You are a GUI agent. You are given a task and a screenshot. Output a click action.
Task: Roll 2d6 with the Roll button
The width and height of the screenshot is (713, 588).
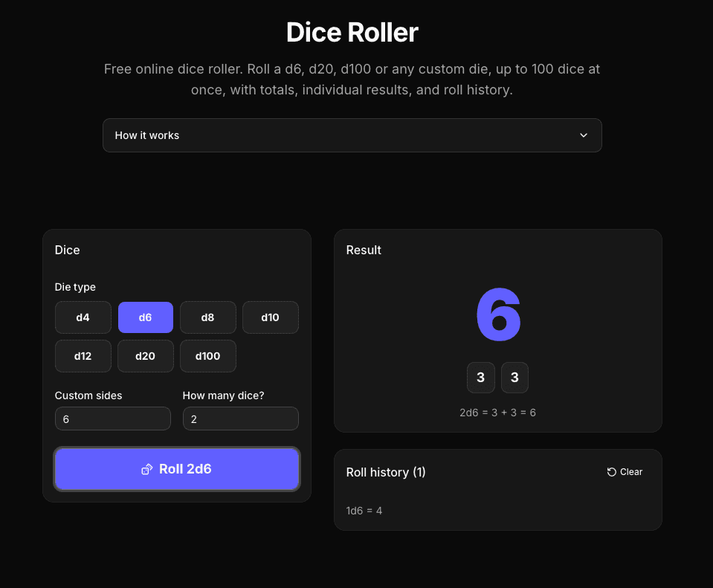(x=177, y=469)
